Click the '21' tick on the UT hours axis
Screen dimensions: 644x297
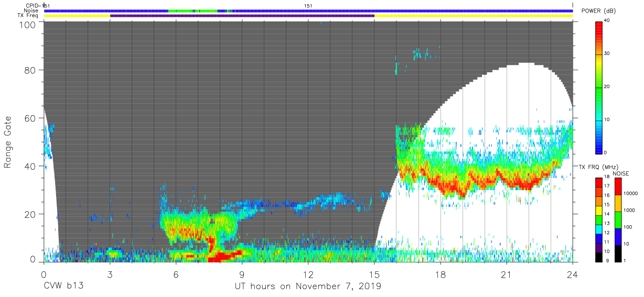[x=507, y=274]
